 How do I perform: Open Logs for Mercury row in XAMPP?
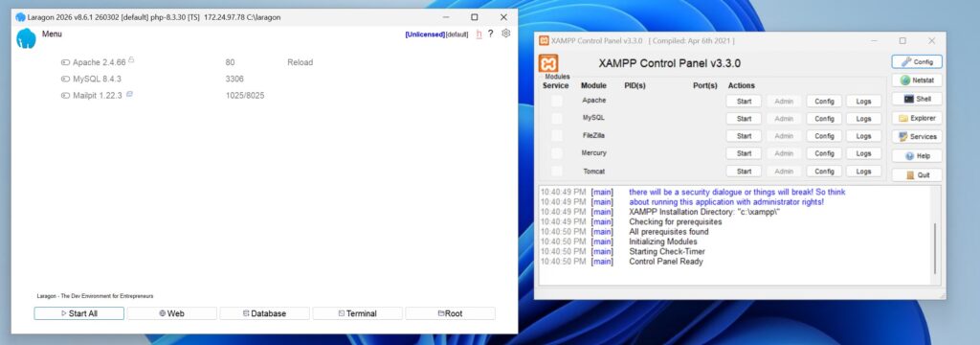(x=864, y=153)
